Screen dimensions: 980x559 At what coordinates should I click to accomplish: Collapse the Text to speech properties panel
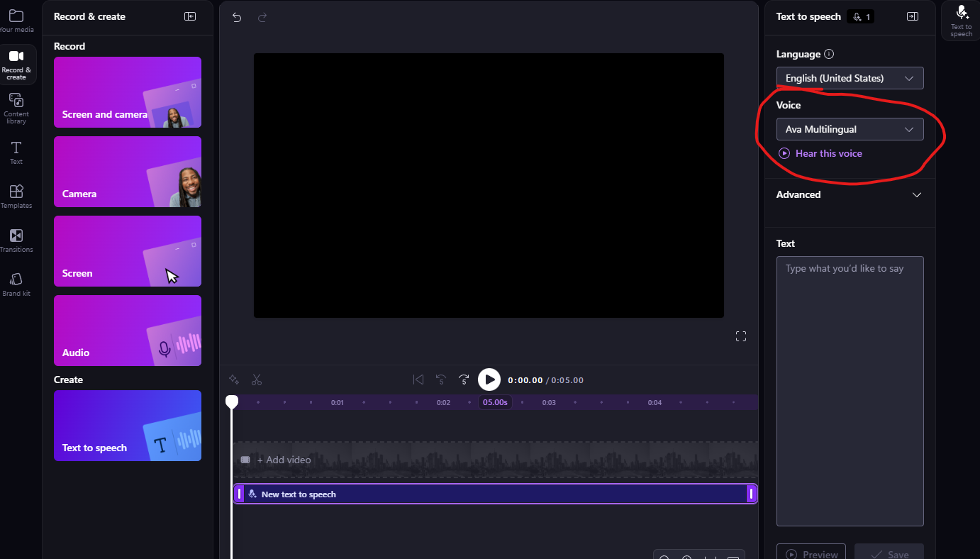click(913, 16)
